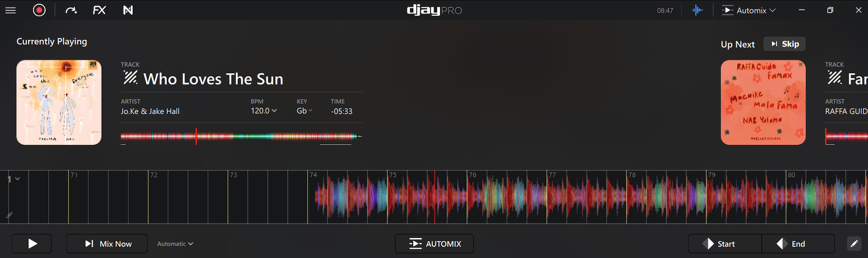Select the track title Who Loves The Sun
Image resolution: width=868 pixels, height=258 pixels.
(213, 79)
